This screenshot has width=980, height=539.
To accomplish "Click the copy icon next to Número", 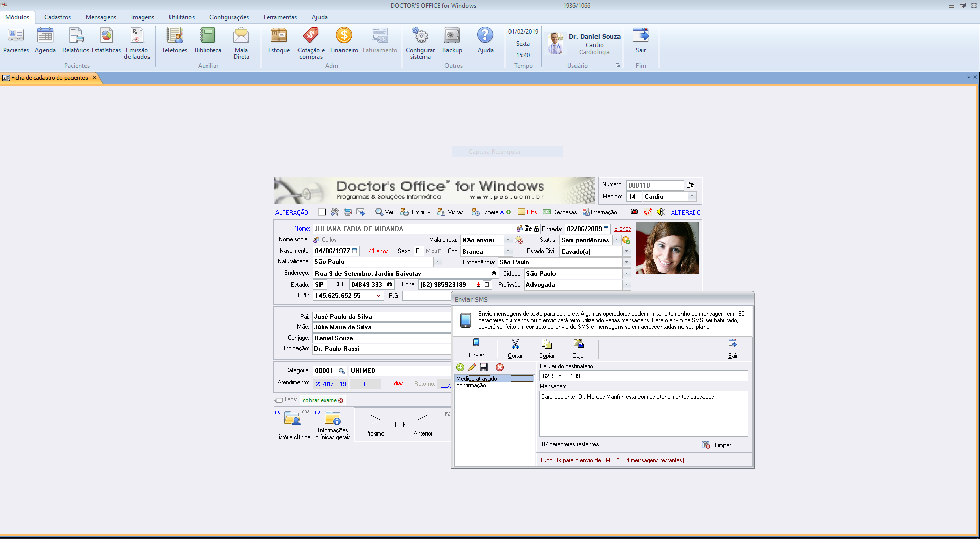I will tap(690, 185).
